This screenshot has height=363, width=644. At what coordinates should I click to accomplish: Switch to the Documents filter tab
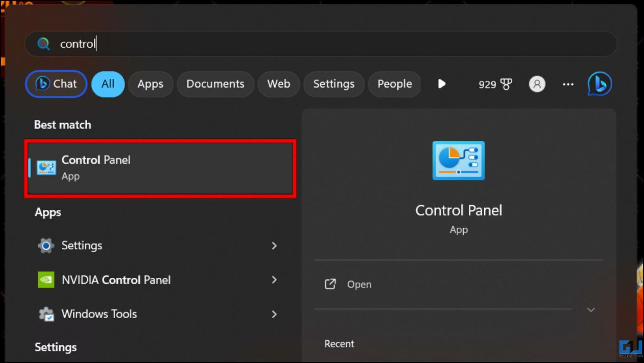click(215, 84)
